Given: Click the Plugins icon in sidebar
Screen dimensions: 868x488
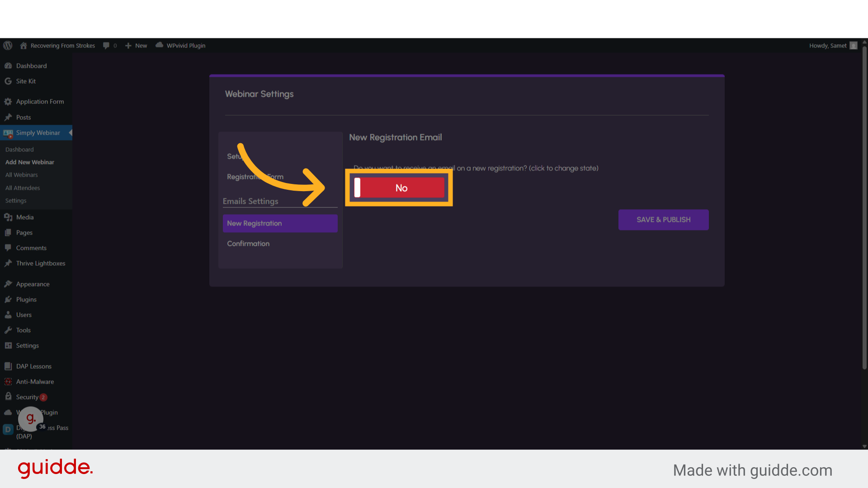Looking at the screenshot, I should [8, 300].
